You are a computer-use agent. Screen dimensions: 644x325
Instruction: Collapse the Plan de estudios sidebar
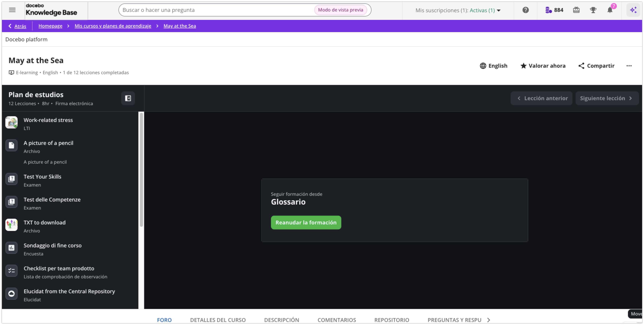tap(128, 98)
